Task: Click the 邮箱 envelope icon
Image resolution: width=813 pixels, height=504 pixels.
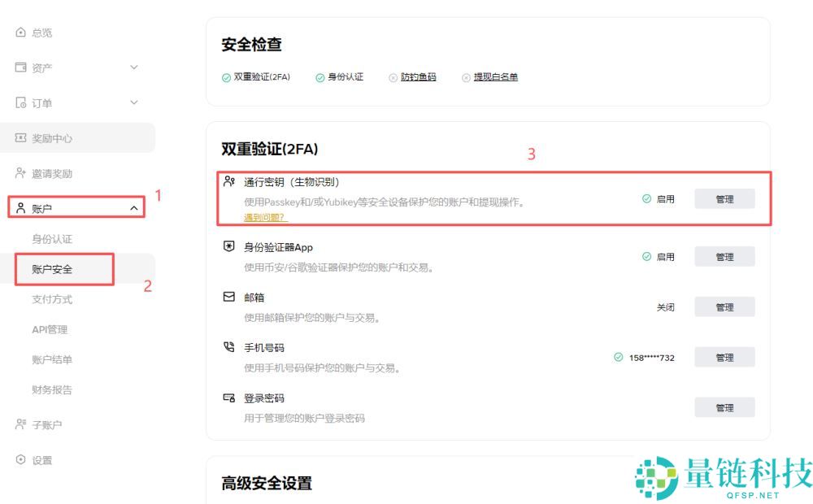Action: click(x=228, y=297)
